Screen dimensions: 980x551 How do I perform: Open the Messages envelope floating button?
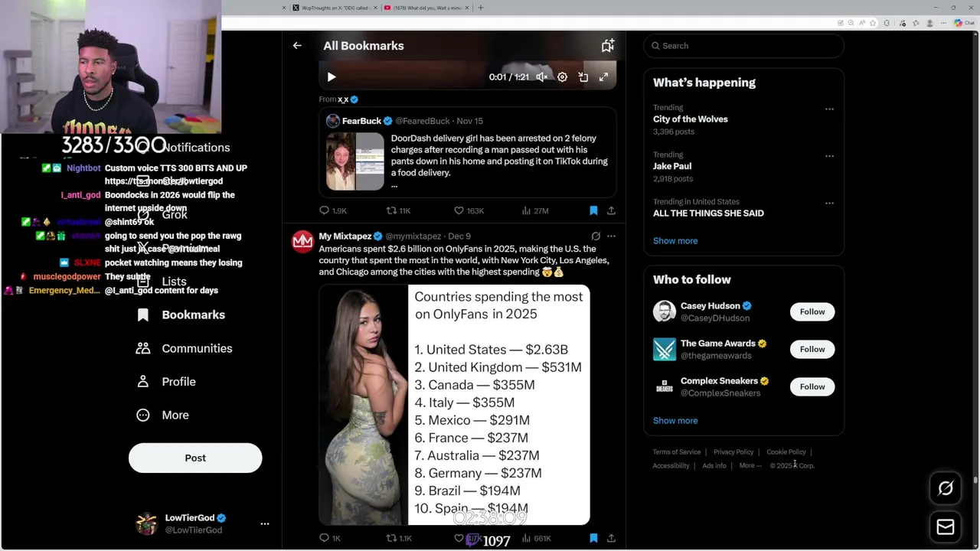pos(946,527)
